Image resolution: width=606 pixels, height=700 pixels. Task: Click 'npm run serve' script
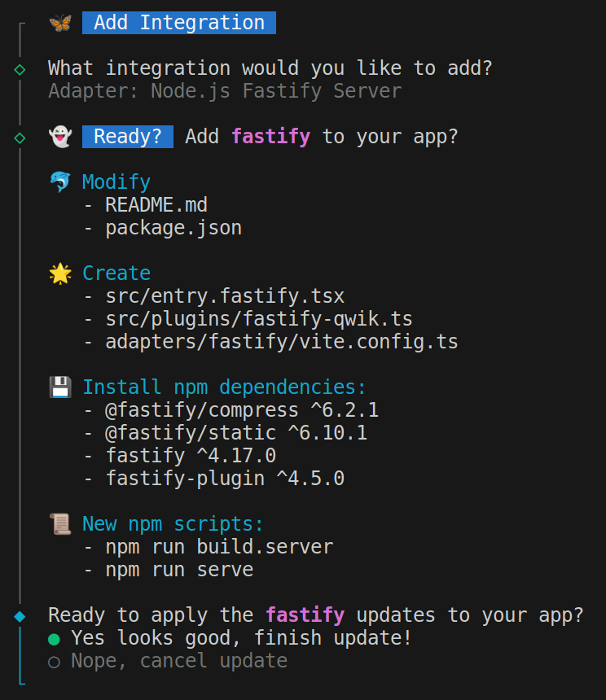pos(179,570)
